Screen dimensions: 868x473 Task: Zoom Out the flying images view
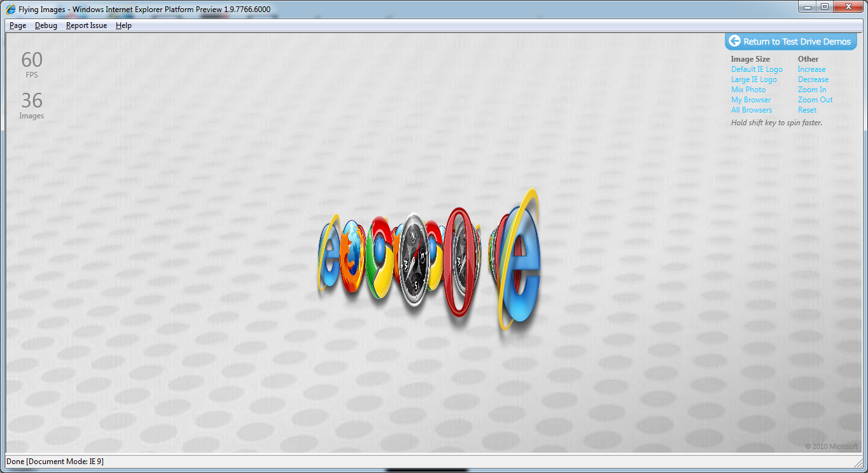[x=815, y=100]
